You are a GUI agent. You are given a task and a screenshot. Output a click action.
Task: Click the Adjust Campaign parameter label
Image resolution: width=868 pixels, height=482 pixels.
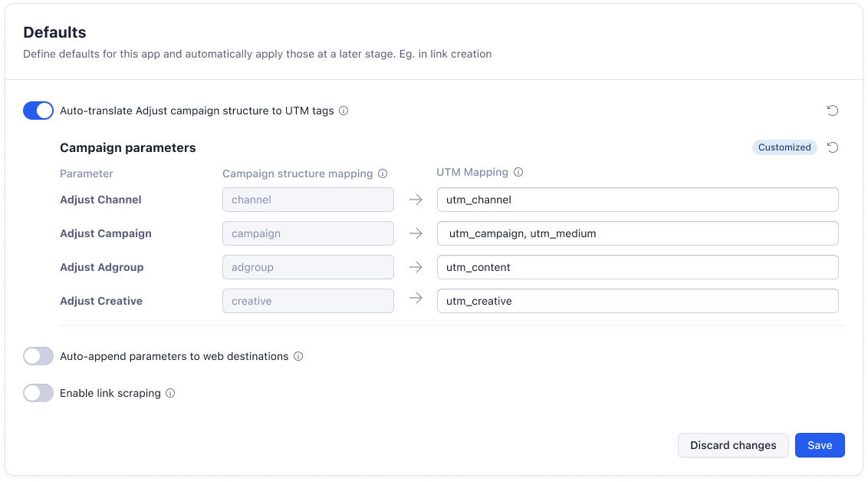pos(106,233)
